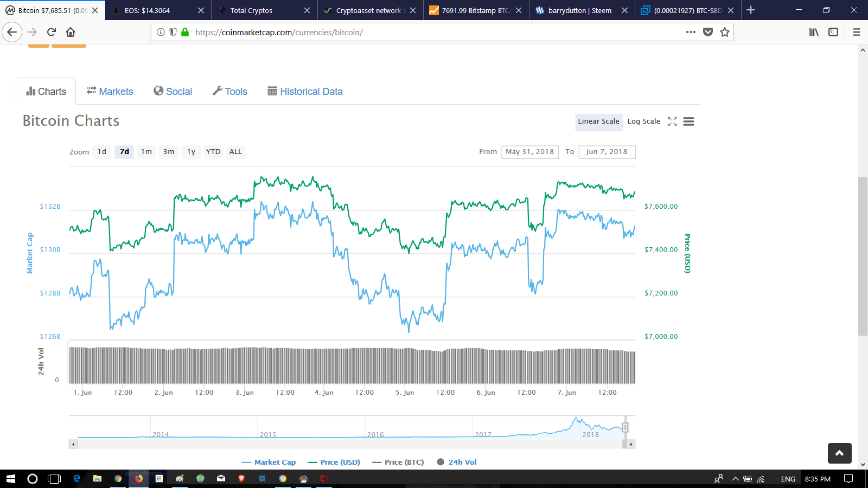Edit the From date field
Screen dimensions: 868x488
click(x=530, y=152)
